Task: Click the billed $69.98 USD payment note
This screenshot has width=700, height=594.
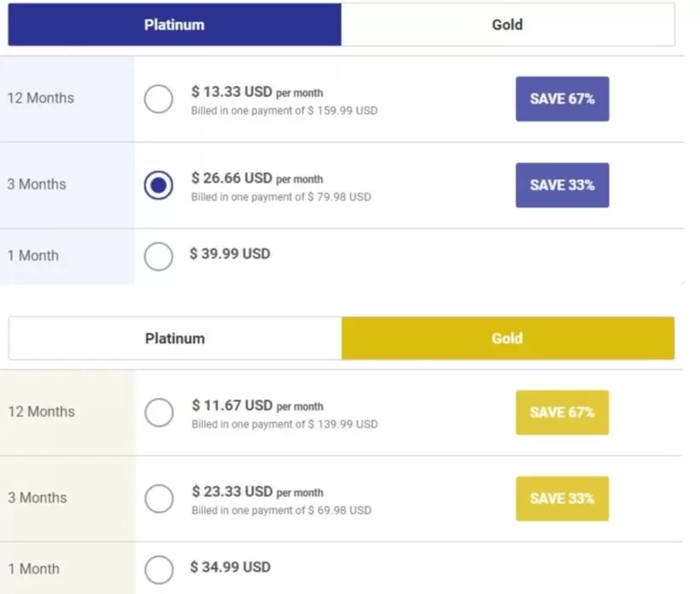Action: point(281,510)
